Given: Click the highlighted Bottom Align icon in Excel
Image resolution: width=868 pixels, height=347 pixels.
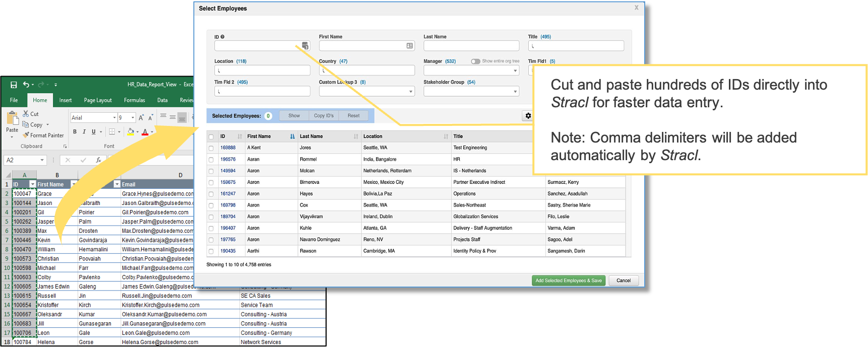Looking at the screenshot, I should click(182, 117).
